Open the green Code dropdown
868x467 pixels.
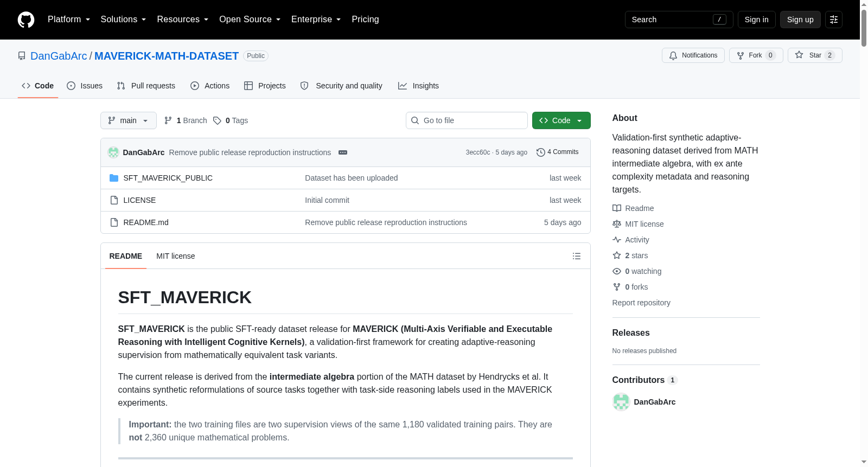(x=561, y=120)
